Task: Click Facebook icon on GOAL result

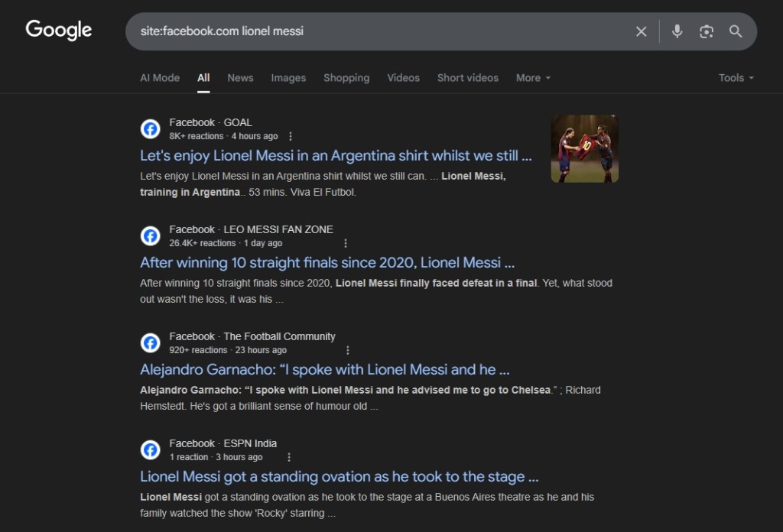Action: (151, 128)
